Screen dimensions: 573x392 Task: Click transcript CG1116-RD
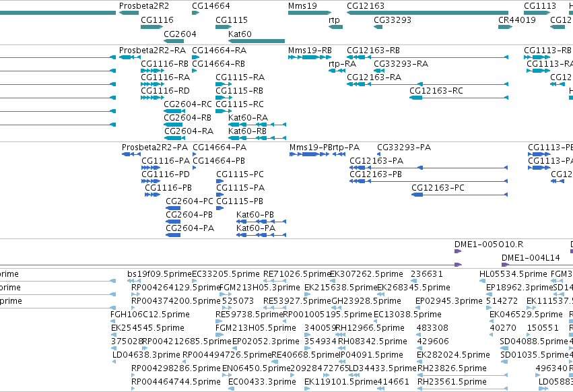tap(165, 91)
